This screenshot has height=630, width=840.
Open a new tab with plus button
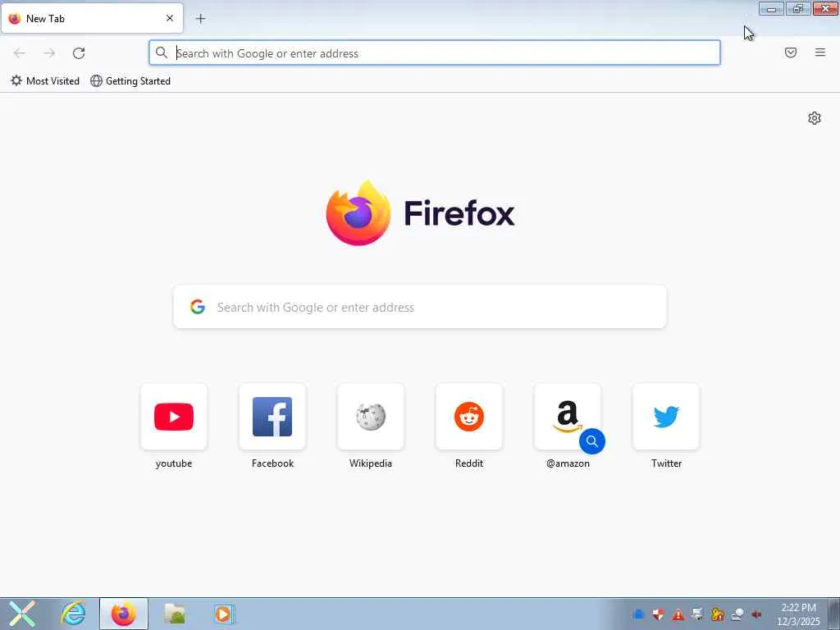[200, 19]
